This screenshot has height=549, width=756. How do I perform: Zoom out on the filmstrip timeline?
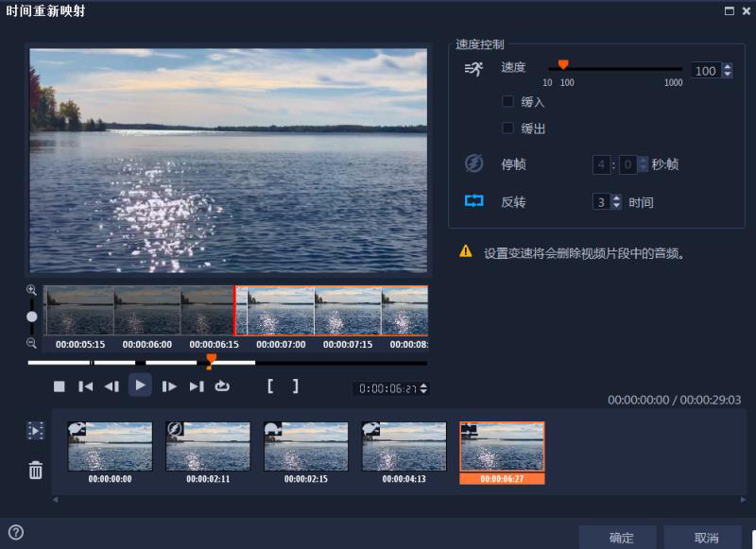(31, 343)
